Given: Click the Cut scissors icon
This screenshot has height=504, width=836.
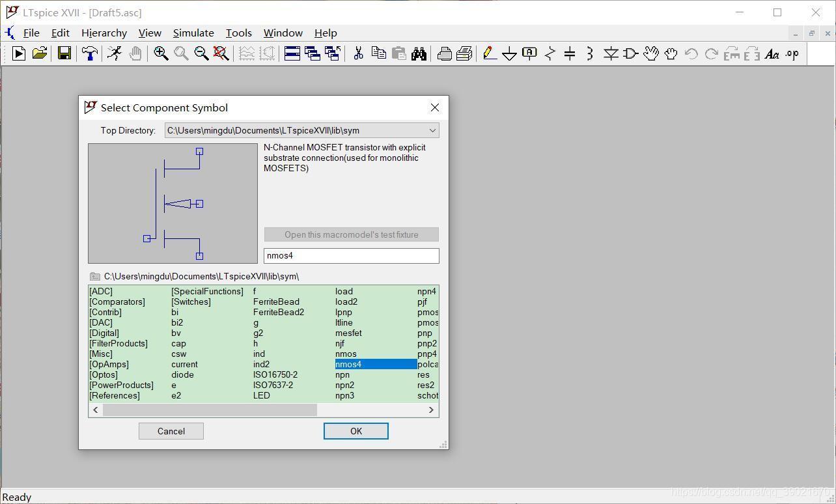Looking at the screenshot, I should pos(358,53).
